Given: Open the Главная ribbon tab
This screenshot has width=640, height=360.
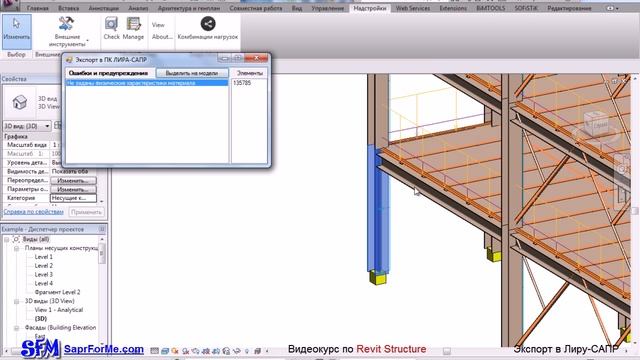Looking at the screenshot, I should click(x=38, y=8).
